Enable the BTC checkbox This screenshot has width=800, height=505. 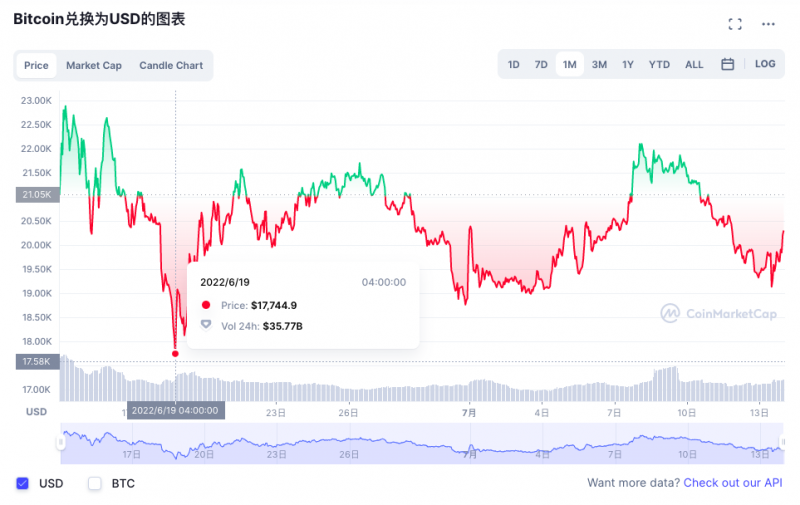(x=95, y=484)
